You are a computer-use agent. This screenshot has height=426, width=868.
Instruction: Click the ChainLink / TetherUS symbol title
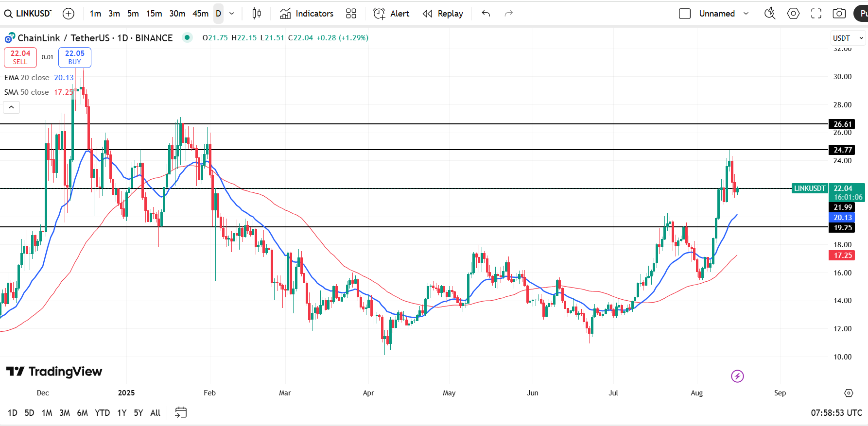[x=95, y=38]
